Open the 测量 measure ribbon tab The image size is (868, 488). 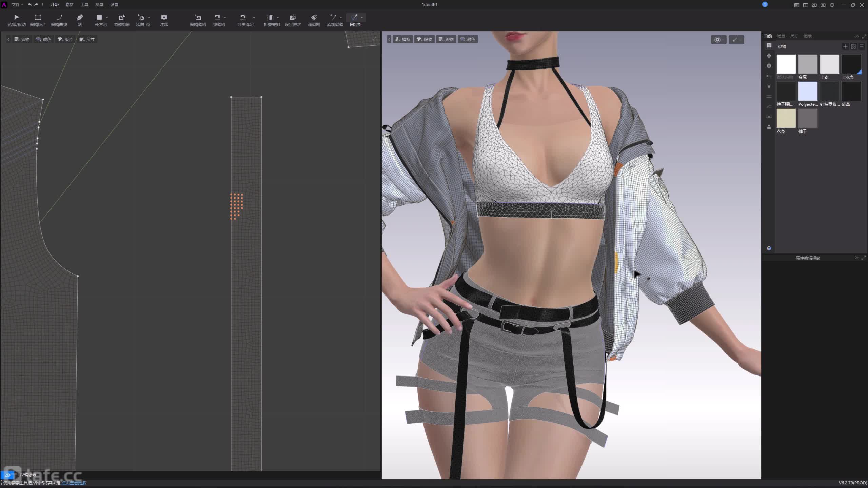(99, 4)
